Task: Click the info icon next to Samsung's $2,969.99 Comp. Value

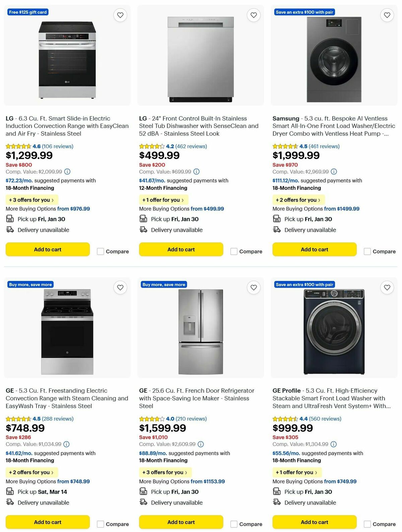Action: pos(333,172)
